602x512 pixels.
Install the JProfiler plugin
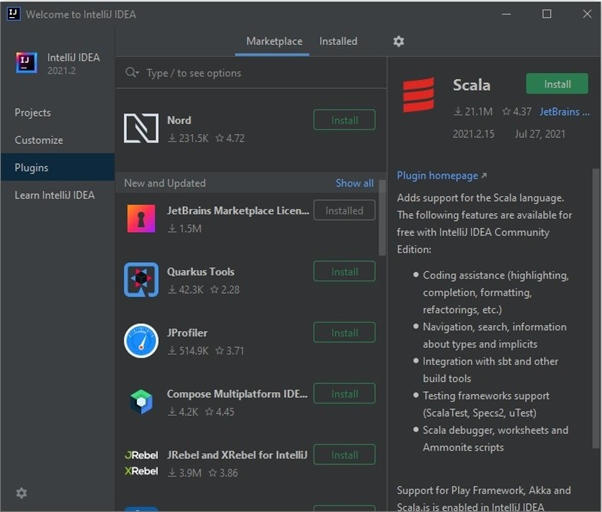(344, 332)
